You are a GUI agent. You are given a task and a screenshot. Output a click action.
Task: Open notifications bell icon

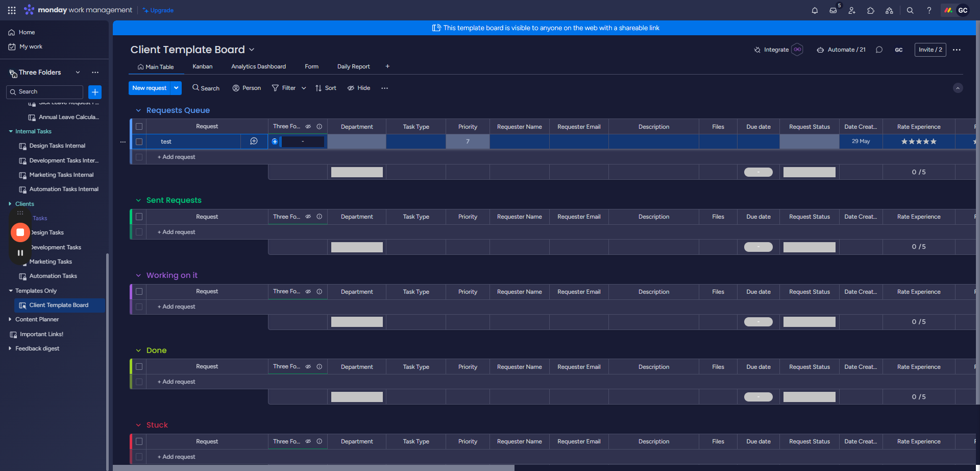tap(815, 10)
